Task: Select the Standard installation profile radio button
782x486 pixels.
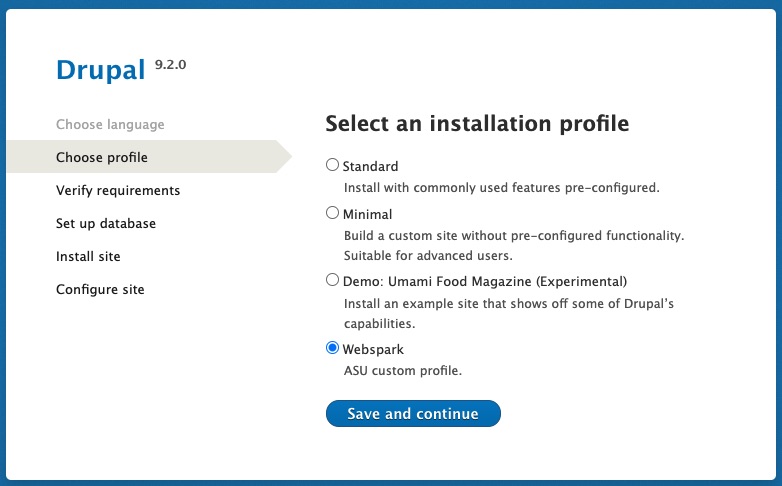Action: click(x=332, y=165)
